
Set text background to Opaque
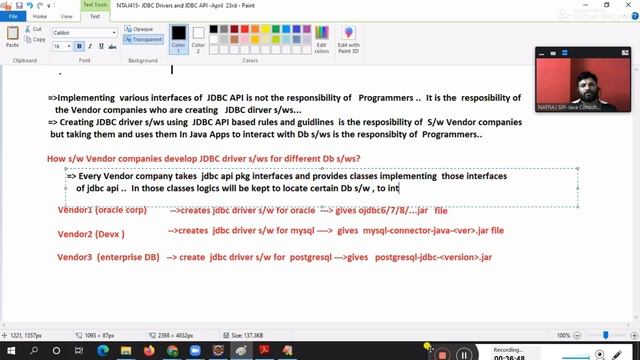click(139, 29)
